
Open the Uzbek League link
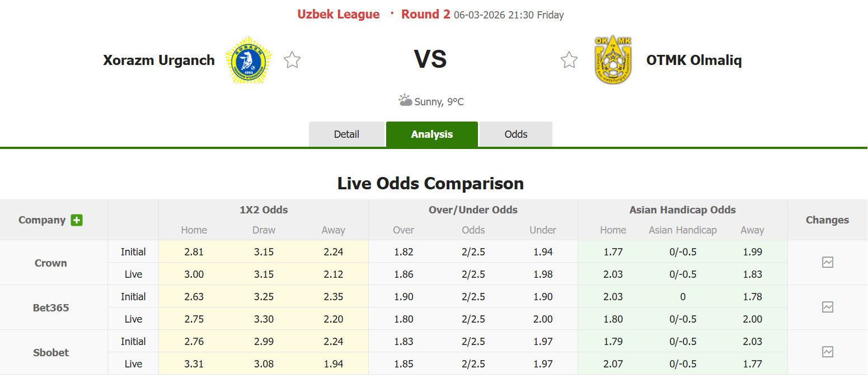(x=338, y=15)
